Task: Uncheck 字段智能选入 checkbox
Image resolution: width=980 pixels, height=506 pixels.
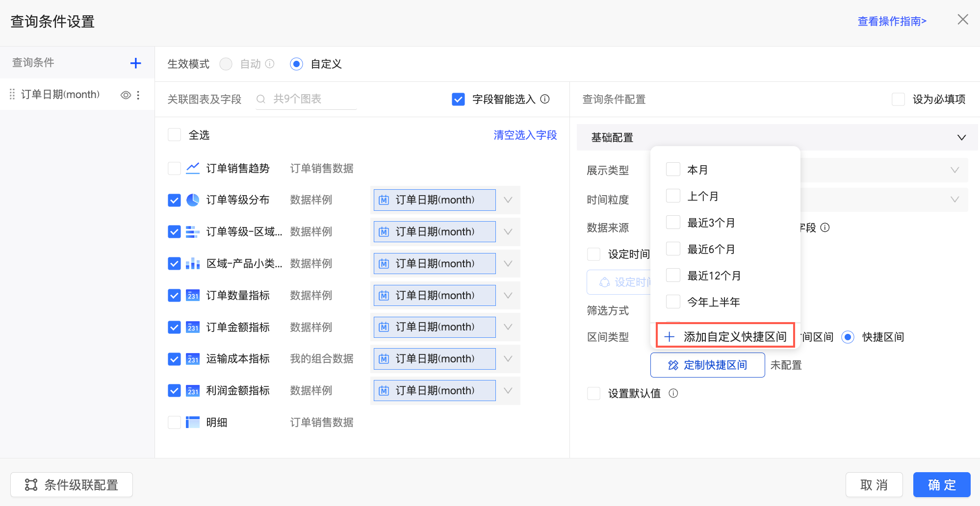Action: [x=458, y=100]
